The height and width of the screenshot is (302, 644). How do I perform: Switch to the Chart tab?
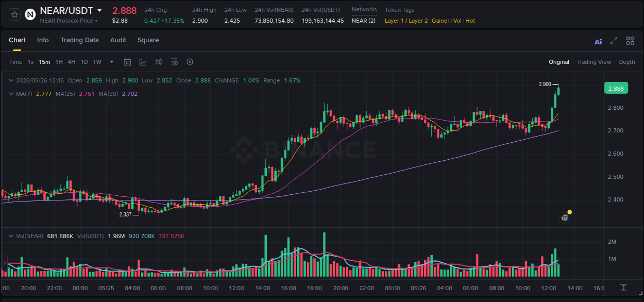click(17, 40)
